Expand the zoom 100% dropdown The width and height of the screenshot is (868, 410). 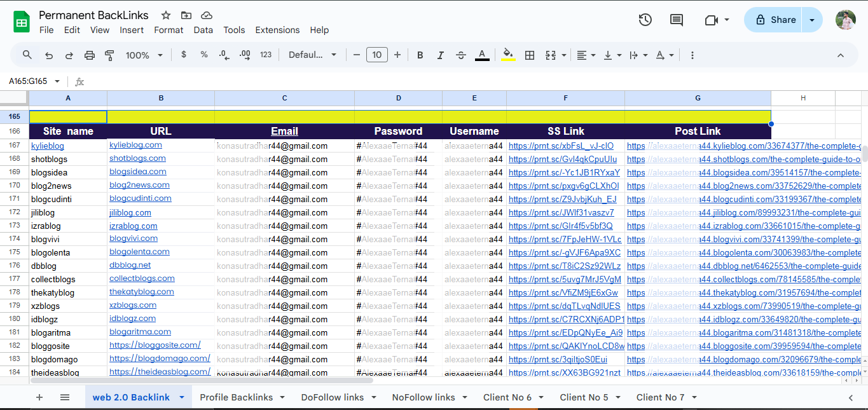(144, 55)
